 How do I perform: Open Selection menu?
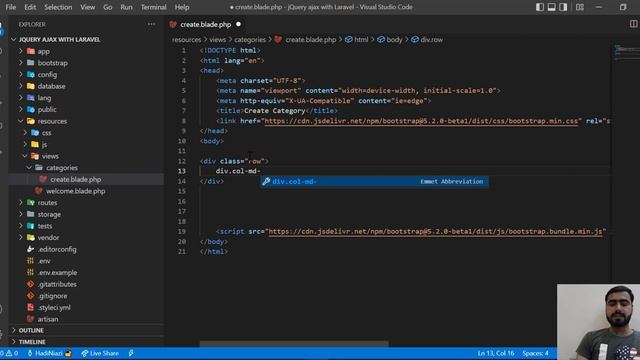pos(58,7)
